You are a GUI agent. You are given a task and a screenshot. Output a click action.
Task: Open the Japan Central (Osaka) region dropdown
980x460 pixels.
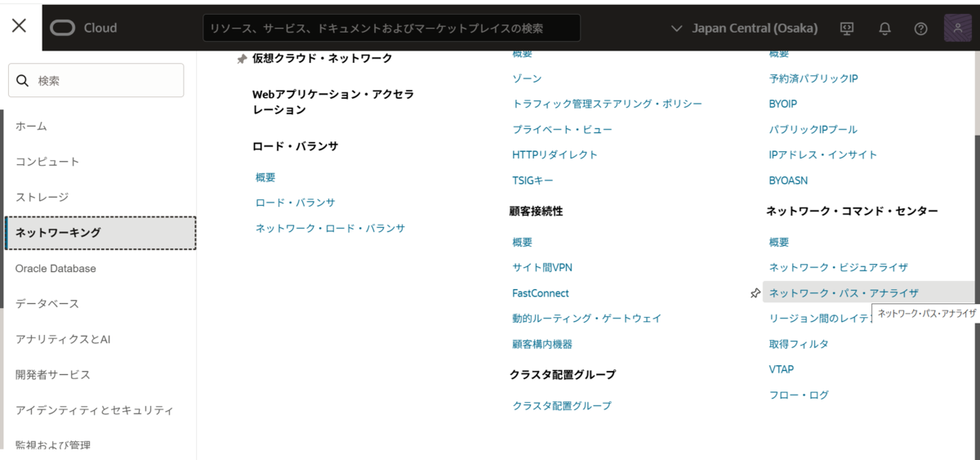pyautogui.click(x=744, y=28)
